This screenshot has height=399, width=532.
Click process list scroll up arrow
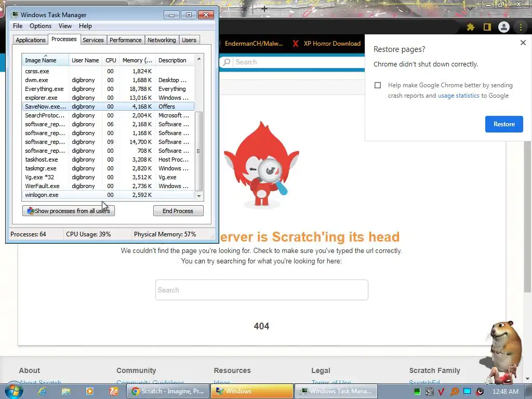tap(199, 59)
